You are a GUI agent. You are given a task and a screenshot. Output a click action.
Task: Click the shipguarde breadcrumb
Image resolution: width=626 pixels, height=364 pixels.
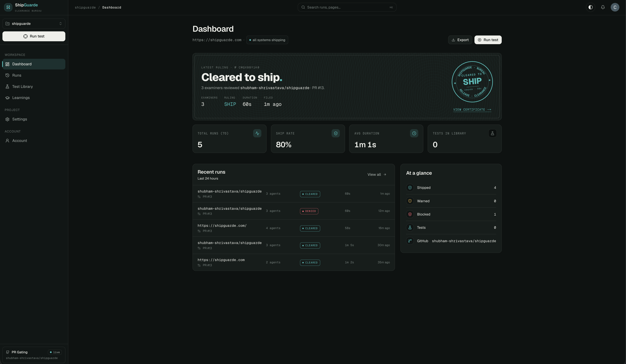click(85, 7)
